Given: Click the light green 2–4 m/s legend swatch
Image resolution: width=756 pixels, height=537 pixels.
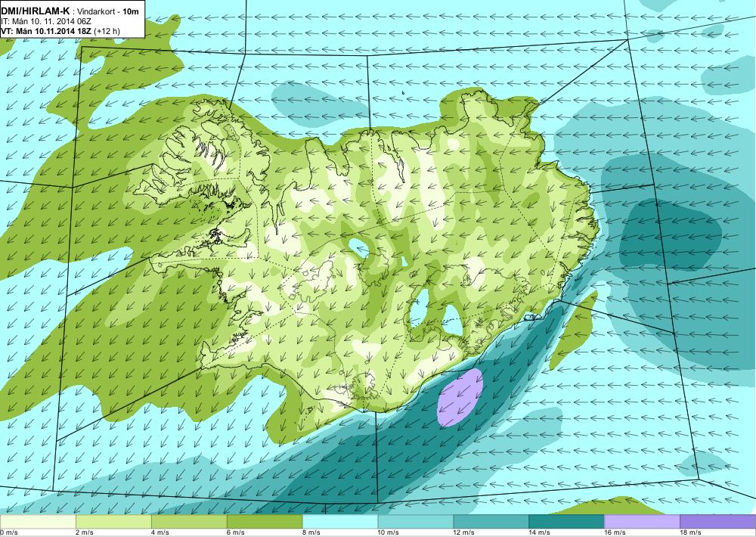Looking at the screenshot, I should click(x=113, y=522).
